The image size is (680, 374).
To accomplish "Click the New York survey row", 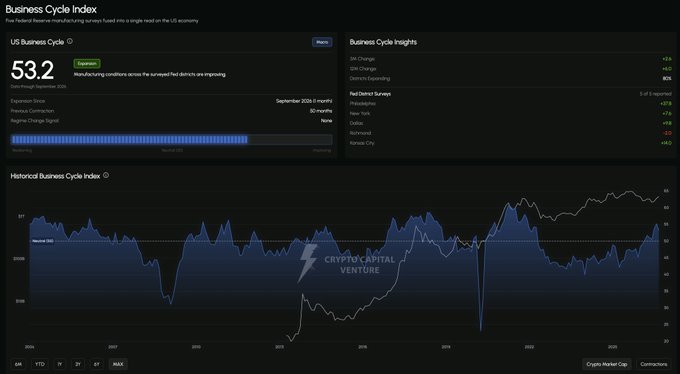I will tap(510, 113).
